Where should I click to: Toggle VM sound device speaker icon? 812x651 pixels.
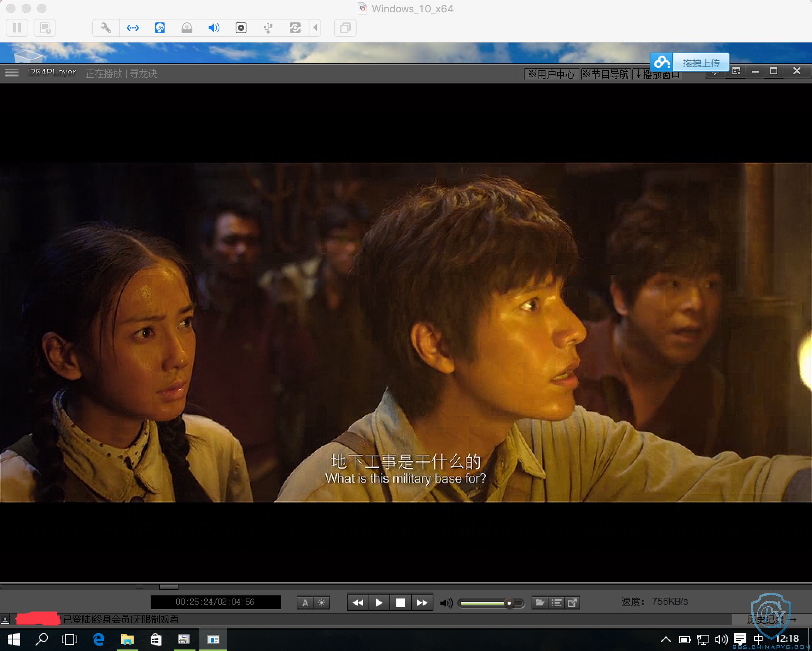tap(214, 28)
